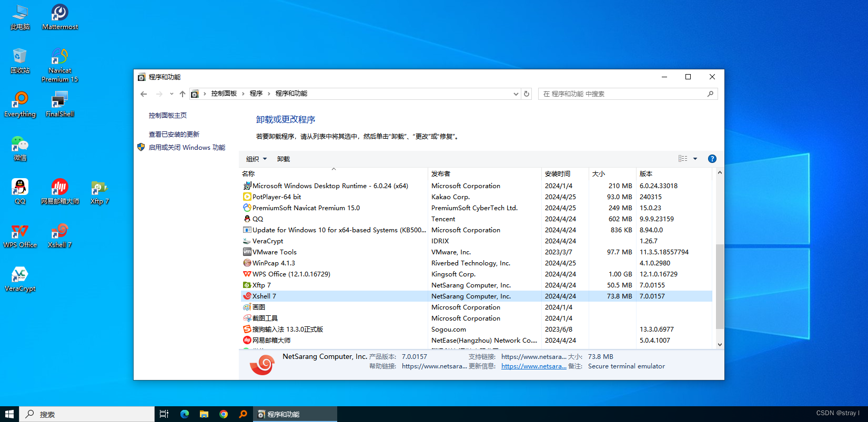The image size is (868, 422).
Task: Click the refresh button in address bar
Action: (x=527, y=94)
